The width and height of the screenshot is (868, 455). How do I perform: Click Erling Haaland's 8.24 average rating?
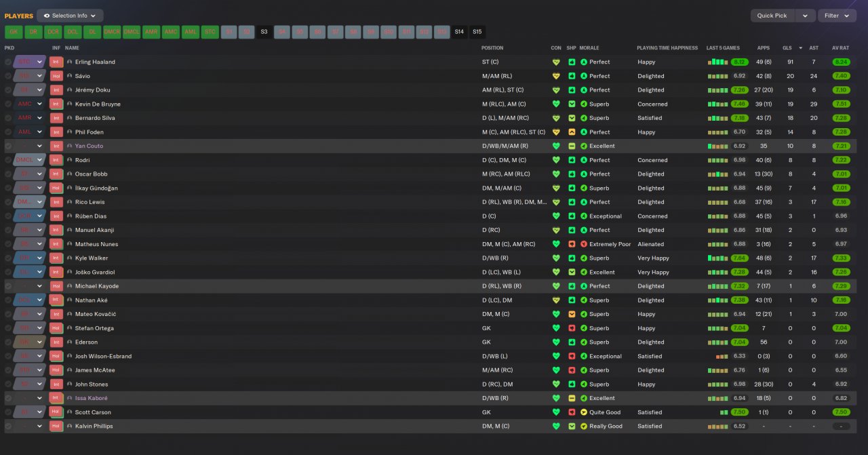click(x=841, y=62)
